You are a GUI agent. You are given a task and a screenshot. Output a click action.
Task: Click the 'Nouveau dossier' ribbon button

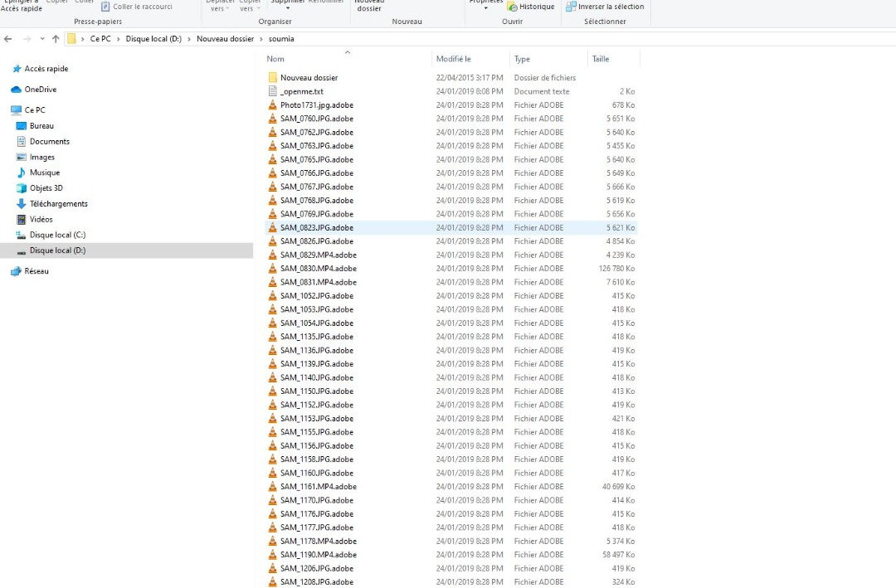(369, 6)
